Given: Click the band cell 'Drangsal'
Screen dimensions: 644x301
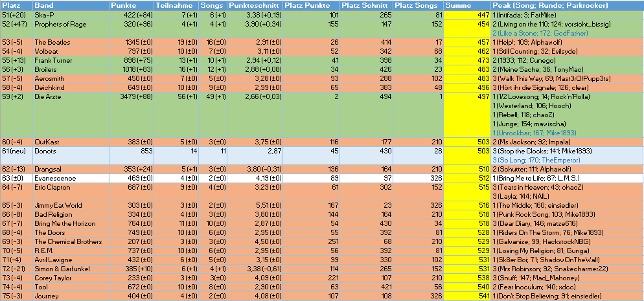Looking at the screenshot, I should 71,169.
